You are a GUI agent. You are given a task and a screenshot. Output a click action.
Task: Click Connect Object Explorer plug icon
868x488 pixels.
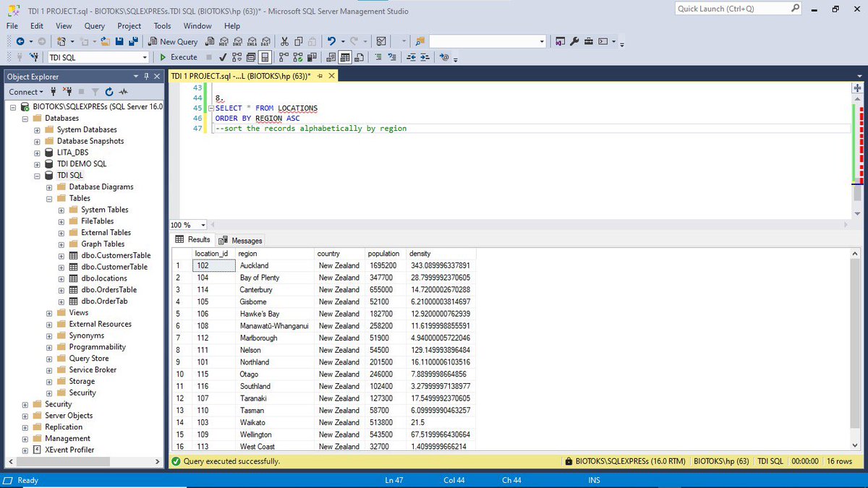(x=54, y=92)
